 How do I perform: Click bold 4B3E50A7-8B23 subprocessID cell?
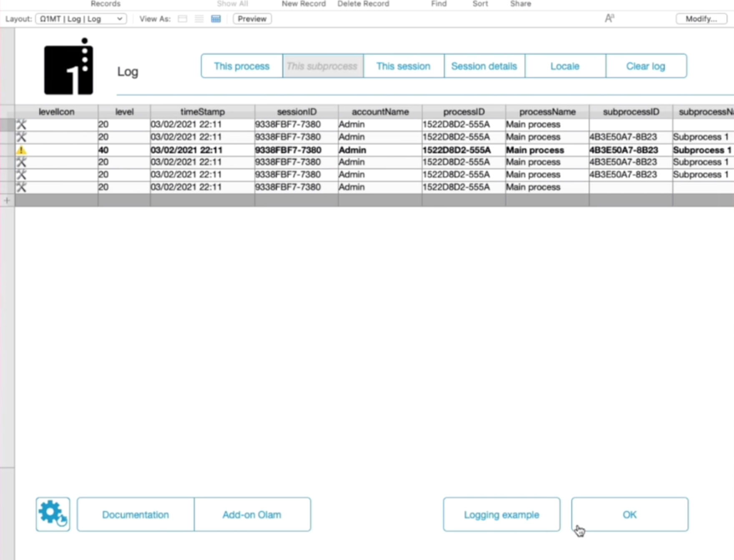click(x=631, y=150)
